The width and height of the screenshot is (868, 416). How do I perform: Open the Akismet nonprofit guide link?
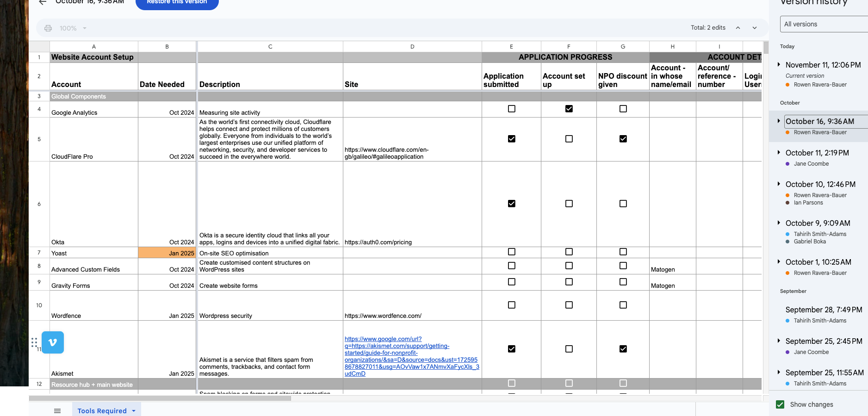[x=411, y=356]
